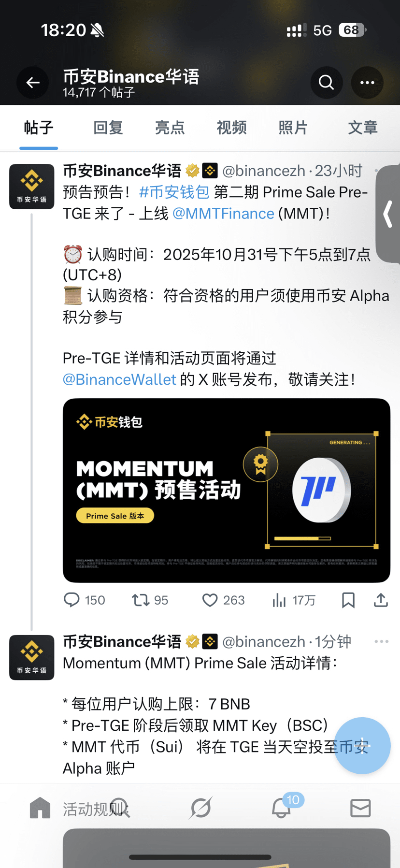Screen dimensions: 400x868
Task: Open the notifications bell with 10 badge
Action: click(281, 808)
